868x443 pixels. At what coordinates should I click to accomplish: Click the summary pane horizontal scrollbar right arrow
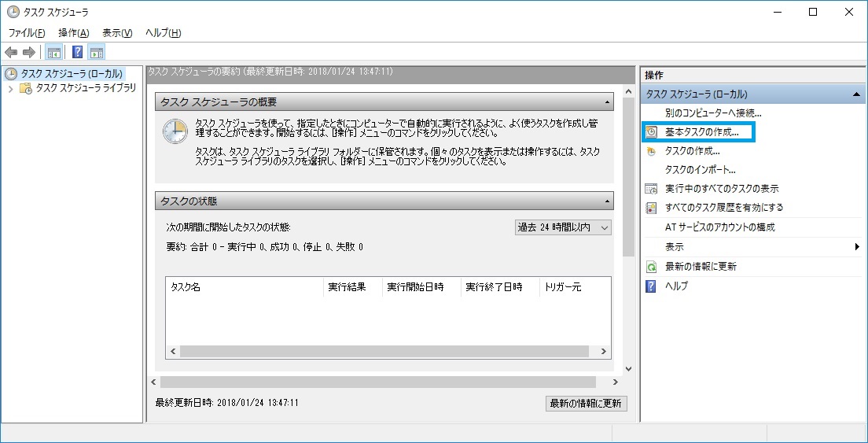(x=615, y=382)
